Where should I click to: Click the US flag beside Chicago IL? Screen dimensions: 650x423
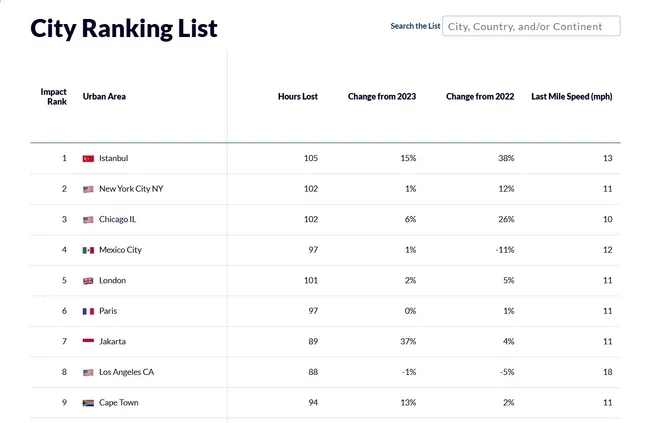point(88,220)
